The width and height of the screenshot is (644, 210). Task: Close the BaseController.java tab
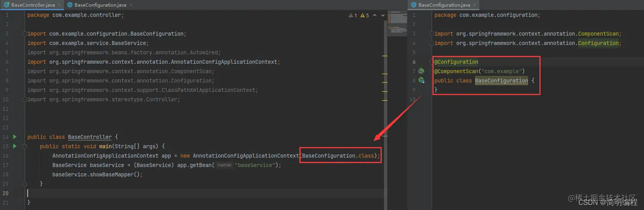coord(58,5)
